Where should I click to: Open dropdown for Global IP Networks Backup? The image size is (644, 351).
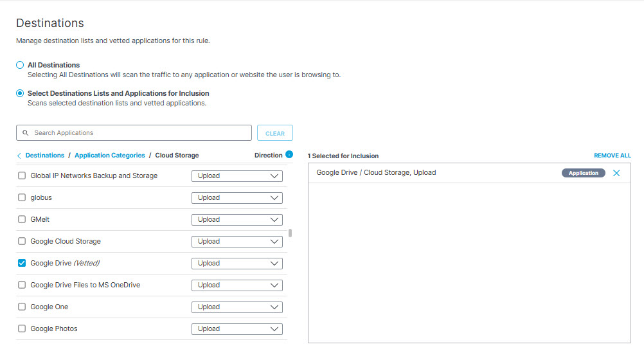[x=237, y=176]
